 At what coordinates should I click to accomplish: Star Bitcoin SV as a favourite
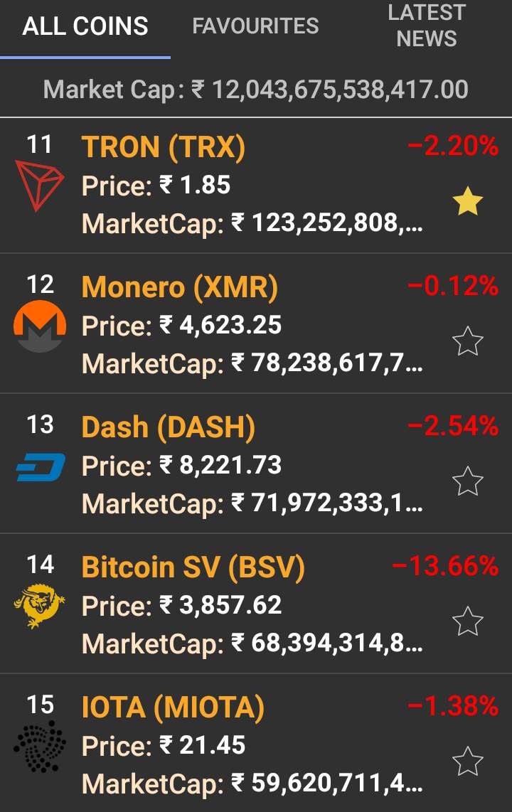pyautogui.click(x=468, y=621)
